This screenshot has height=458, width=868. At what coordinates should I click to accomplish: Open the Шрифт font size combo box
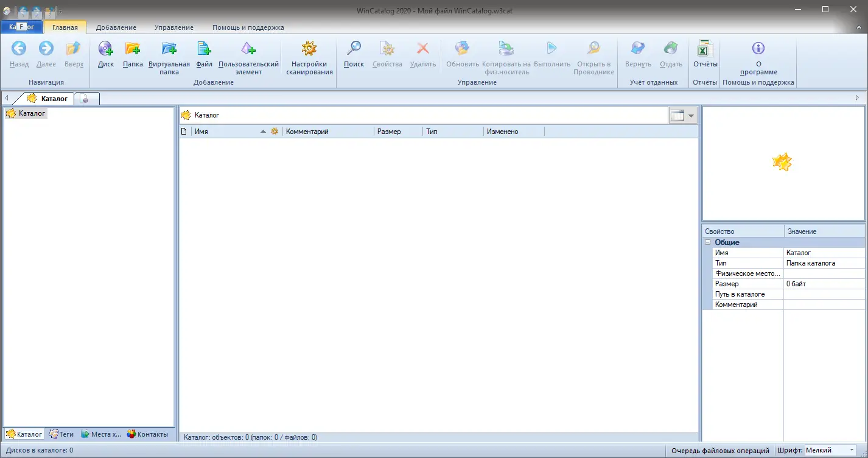831,451
